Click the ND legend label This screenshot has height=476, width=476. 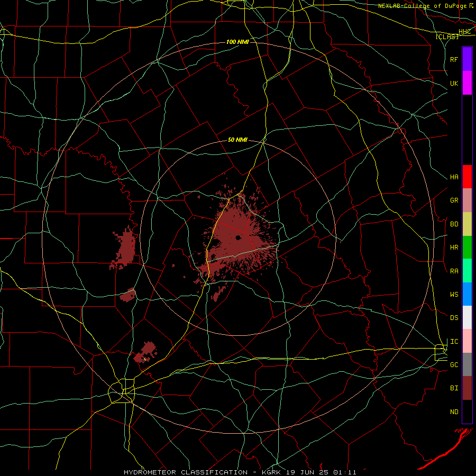454,412
